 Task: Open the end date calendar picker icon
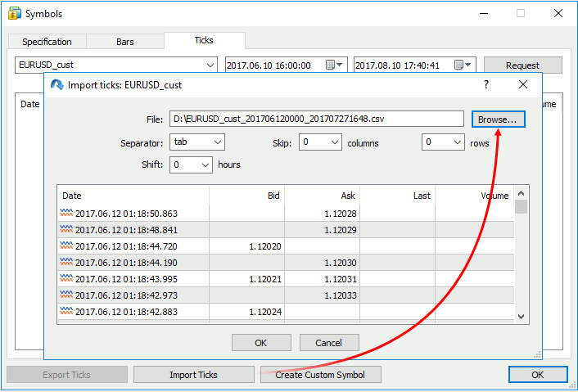pyautogui.click(x=458, y=65)
